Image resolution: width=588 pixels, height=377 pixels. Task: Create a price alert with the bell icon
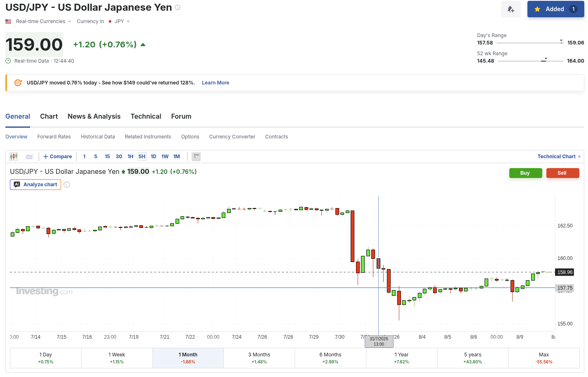tap(511, 9)
